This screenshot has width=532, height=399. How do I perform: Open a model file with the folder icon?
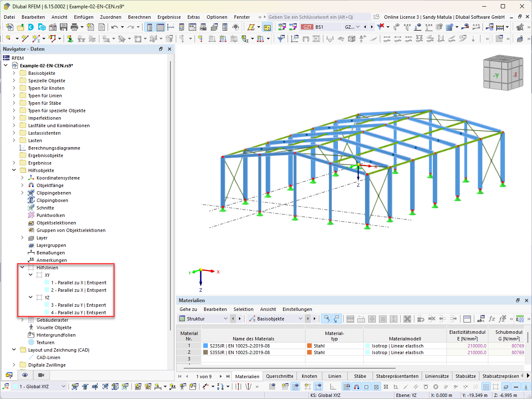click(20, 27)
